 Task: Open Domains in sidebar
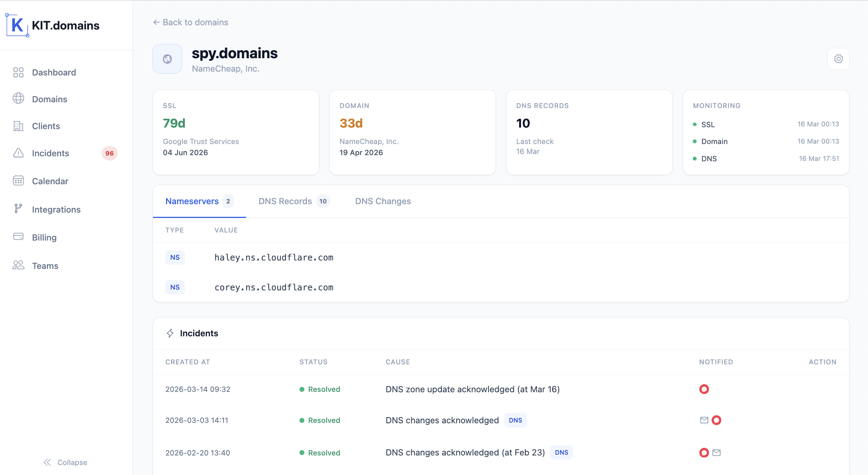tap(49, 99)
